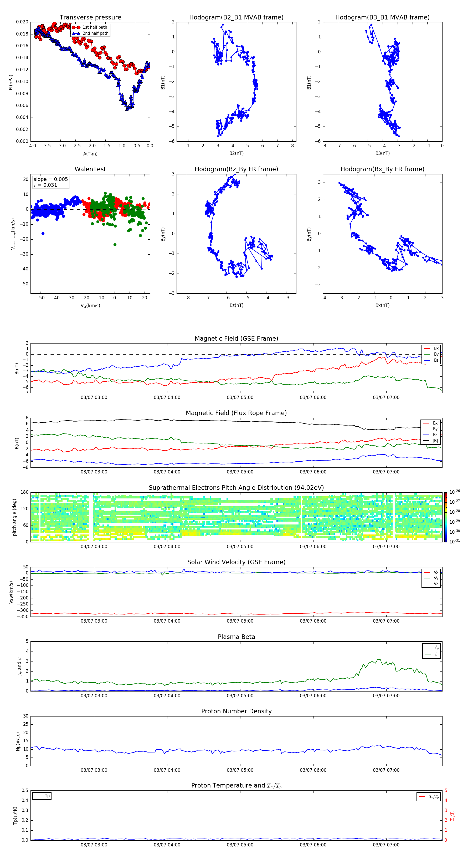Screen dimensions: 473x868
Task: Click the 'Tp' legend entry
Action: click(42, 796)
